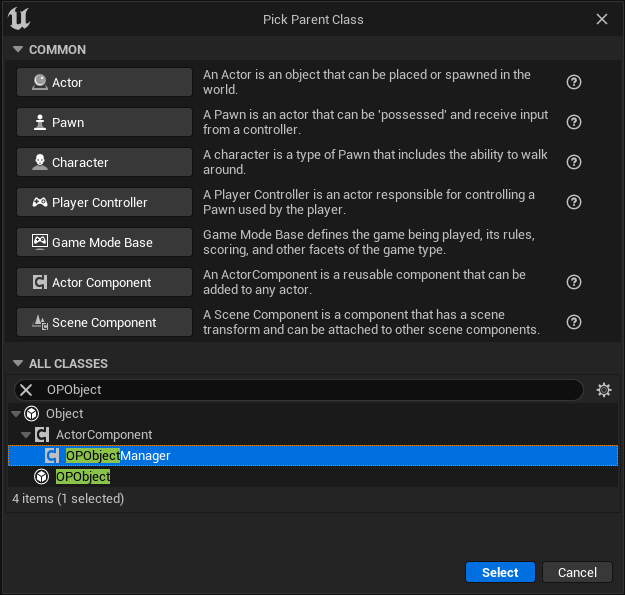Select the OPObject class entry
This screenshot has width=625, height=595.
click(x=83, y=477)
